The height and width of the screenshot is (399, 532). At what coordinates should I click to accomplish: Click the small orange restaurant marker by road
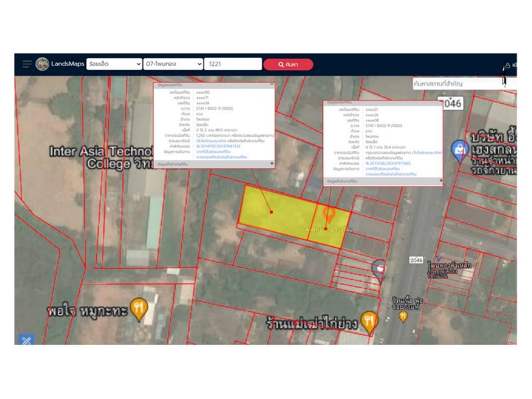tap(403, 316)
